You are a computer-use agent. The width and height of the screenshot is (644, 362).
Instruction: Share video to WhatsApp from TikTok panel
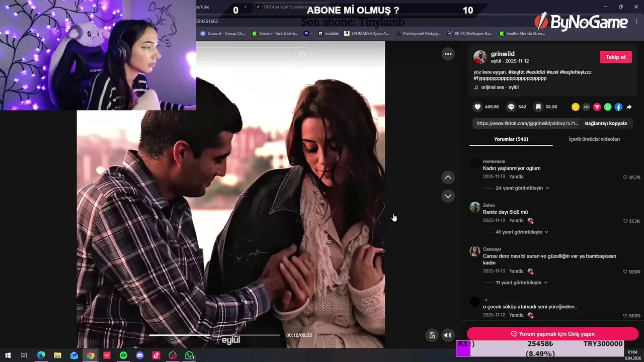(608, 107)
